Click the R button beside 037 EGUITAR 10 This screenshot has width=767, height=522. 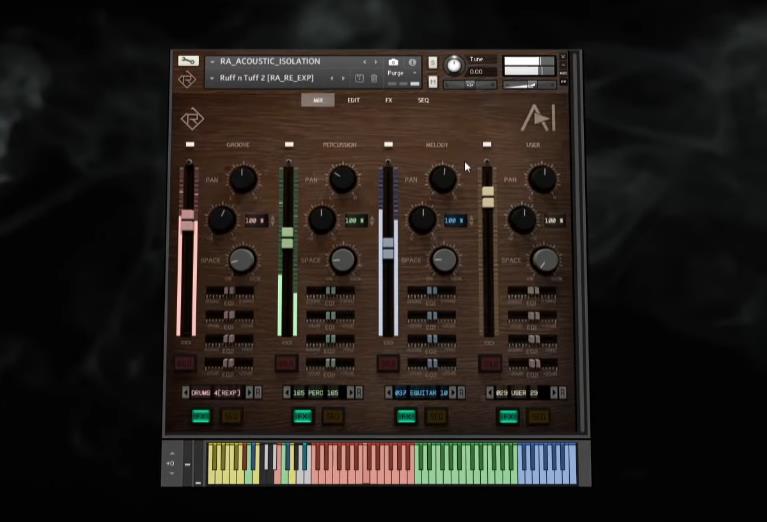pyautogui.click(x=461, y=392)
